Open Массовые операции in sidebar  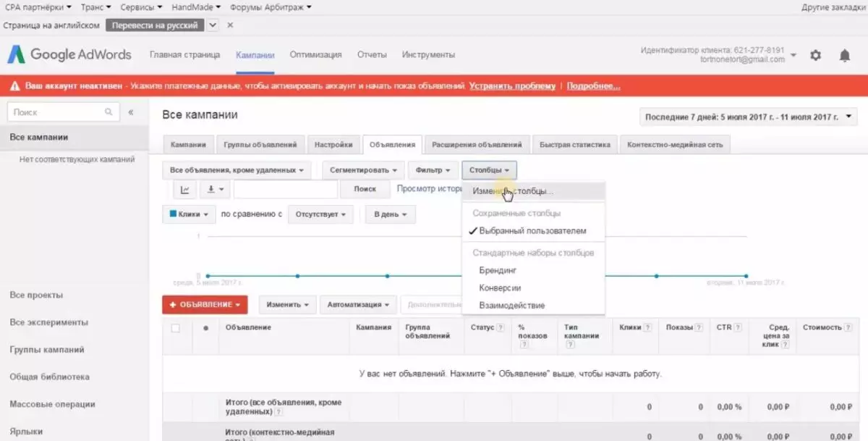coord(52,404)
